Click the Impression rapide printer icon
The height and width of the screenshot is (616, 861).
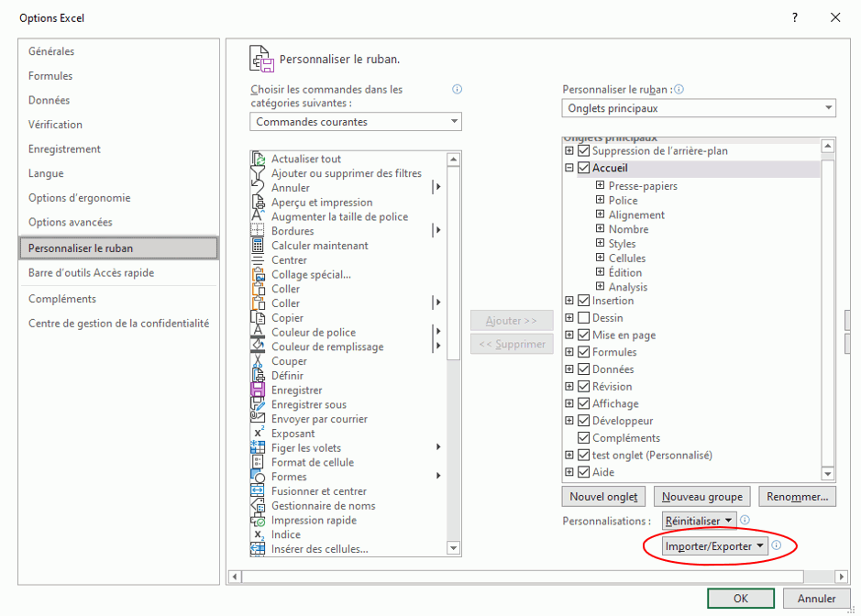[258, 520]
